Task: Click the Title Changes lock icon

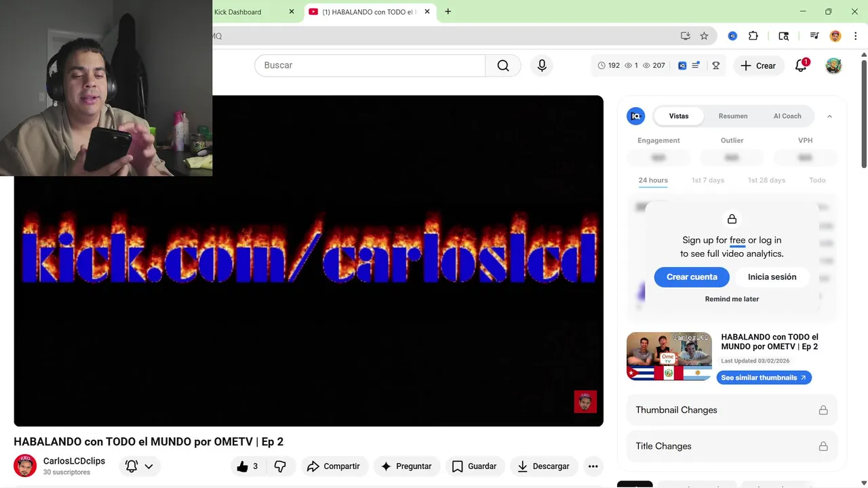Action: 823,446
